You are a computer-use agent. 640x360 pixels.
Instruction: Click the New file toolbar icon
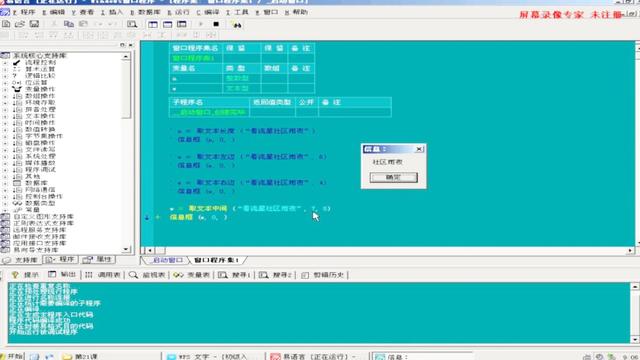[6, 24]
